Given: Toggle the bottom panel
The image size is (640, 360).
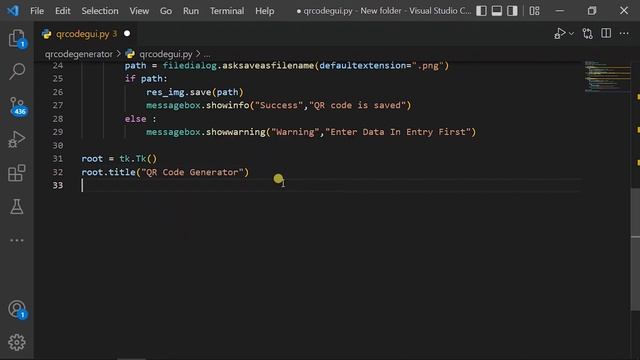Looking at the screenshot, I should [x=497, y=11].
